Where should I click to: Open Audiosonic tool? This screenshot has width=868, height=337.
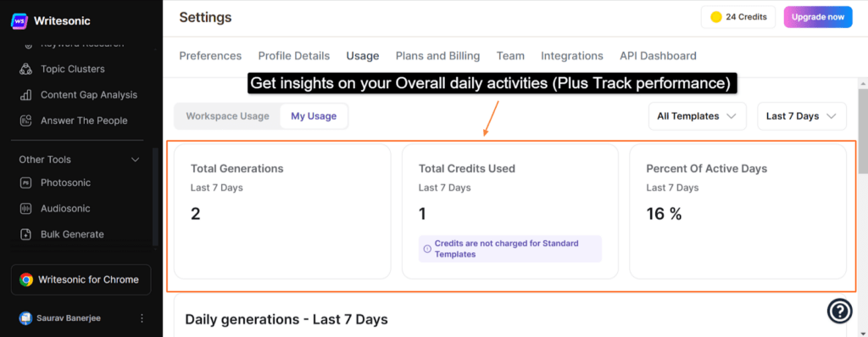tap(65, 209)
